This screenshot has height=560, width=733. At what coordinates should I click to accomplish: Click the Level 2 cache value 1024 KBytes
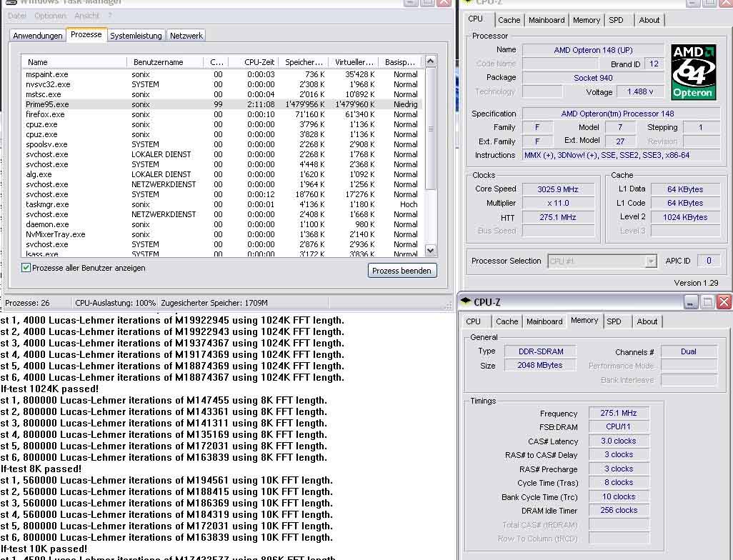point(685,217)
